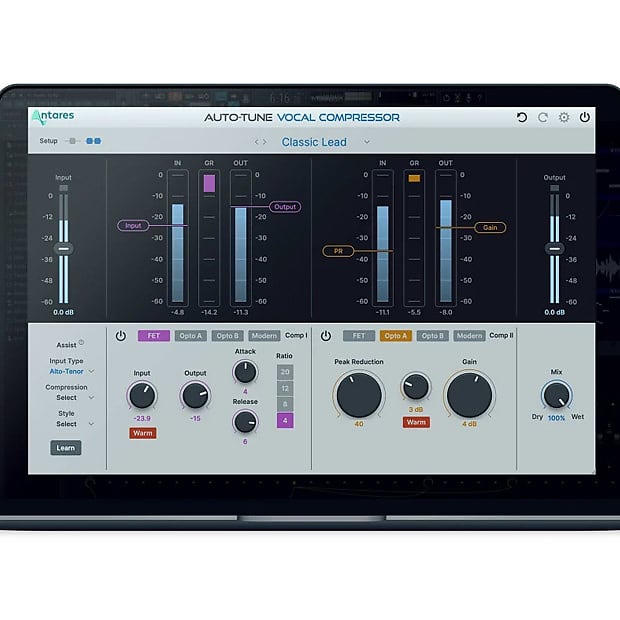Click Comp I GR readout -14.2
This screenshot has height=620, width=620.
tap(209, 312)
